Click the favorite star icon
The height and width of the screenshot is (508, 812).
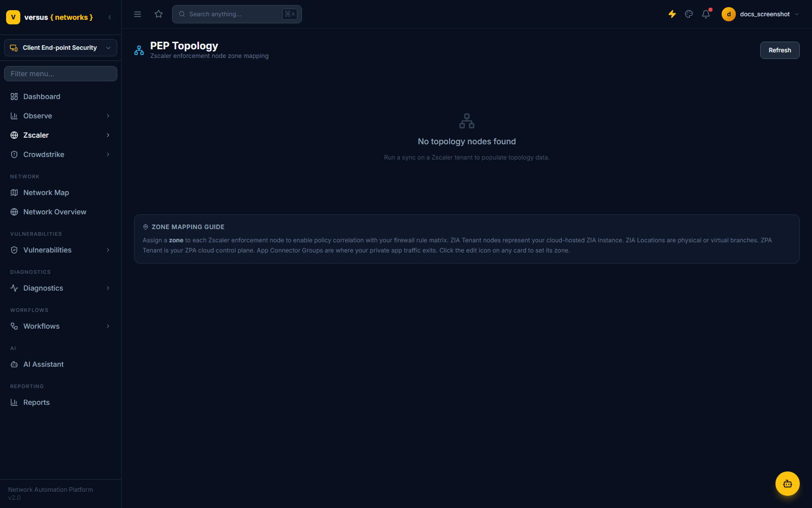point(159,14)
